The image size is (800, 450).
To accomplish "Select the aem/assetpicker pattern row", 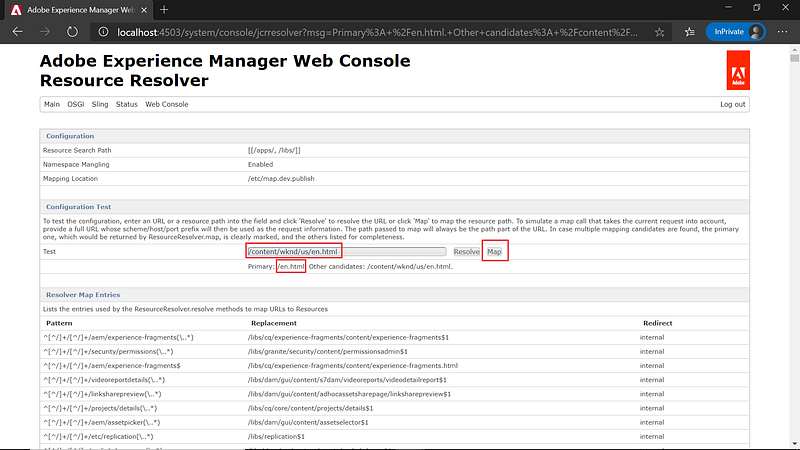I will tap(394, 422).
